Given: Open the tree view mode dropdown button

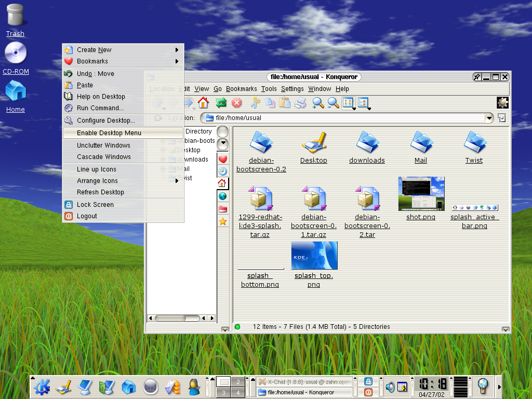Looking at the screenshot, I should (x=364, y=103).
